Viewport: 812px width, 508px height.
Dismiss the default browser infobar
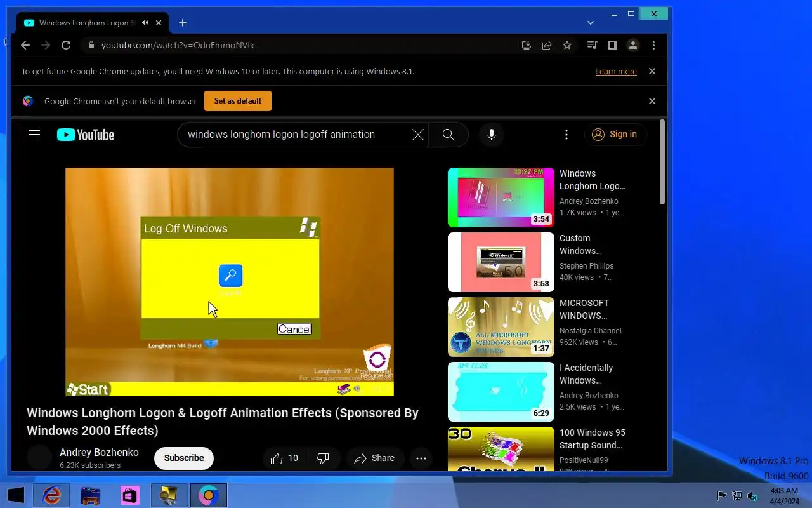(652, 101)
